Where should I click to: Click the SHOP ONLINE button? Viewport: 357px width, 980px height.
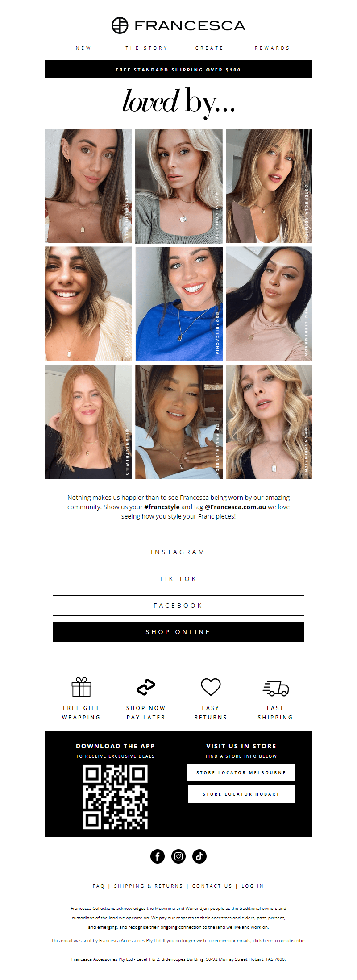tap(178, 632)
